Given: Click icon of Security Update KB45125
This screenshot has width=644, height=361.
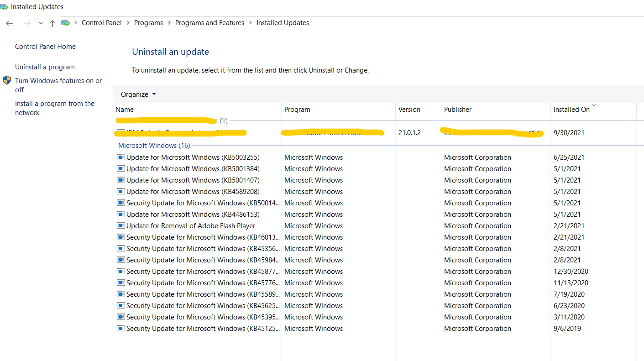Looking at the screenshot, I should coord(121,329).
